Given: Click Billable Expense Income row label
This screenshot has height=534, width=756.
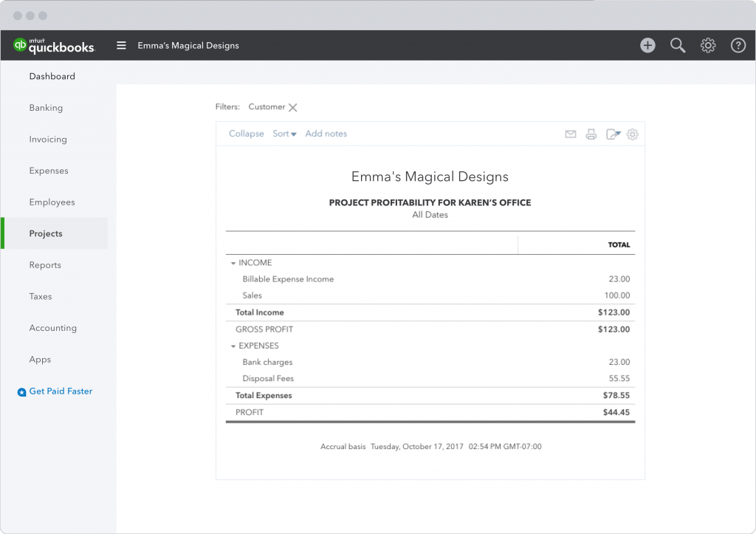Looking at the screenshot, I should coord(288,279).
